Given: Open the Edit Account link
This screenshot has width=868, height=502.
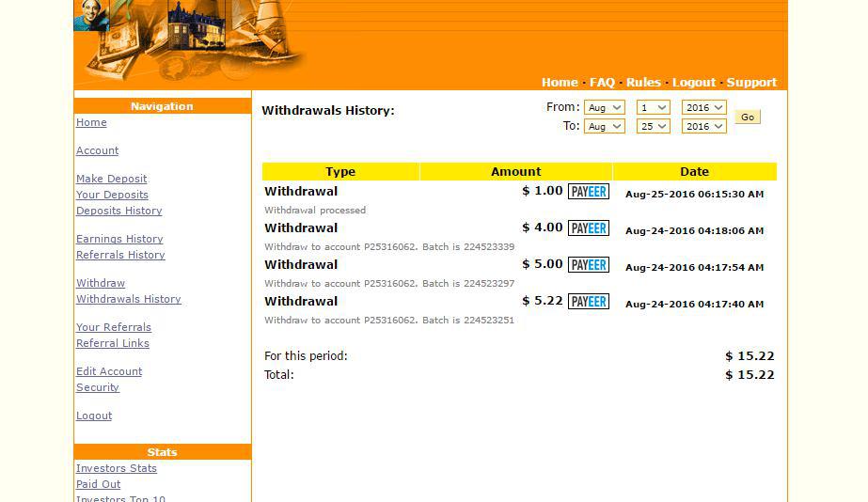Looking at the screenshot, I should point(109,371).
